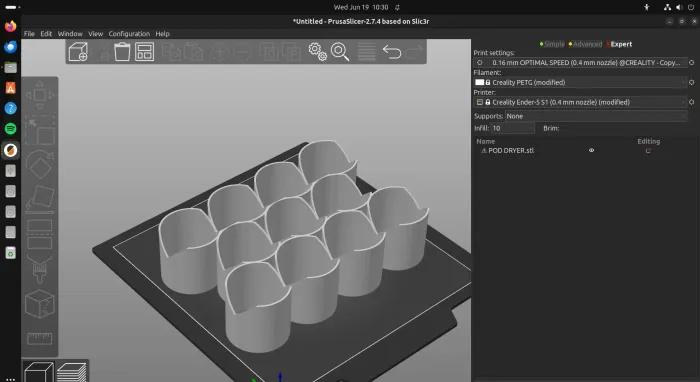The image size is (700, 382).
Task: Click gear icon beside Filament preset
Action: pyautogui.click(x=692, y=83)
